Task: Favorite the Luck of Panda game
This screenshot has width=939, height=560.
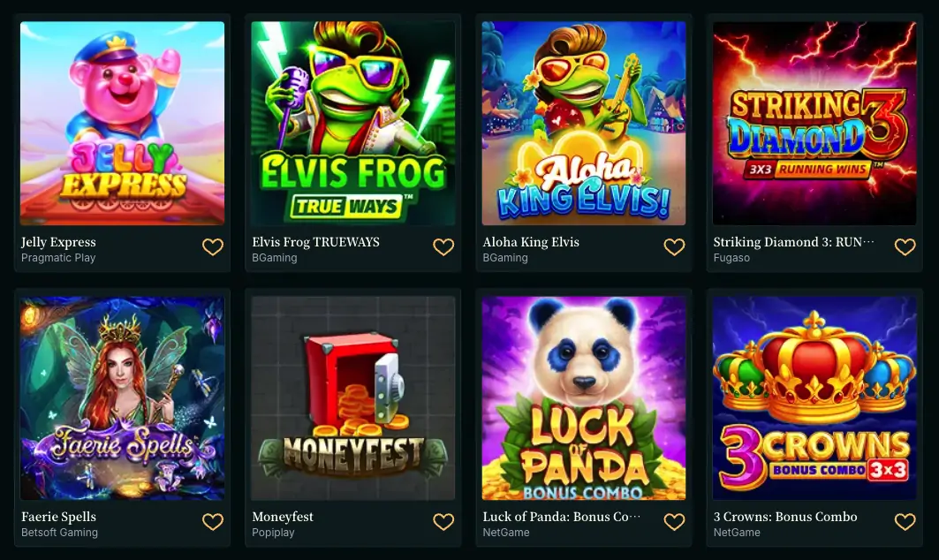Action: pyautogui.click(x=674, y=522)
